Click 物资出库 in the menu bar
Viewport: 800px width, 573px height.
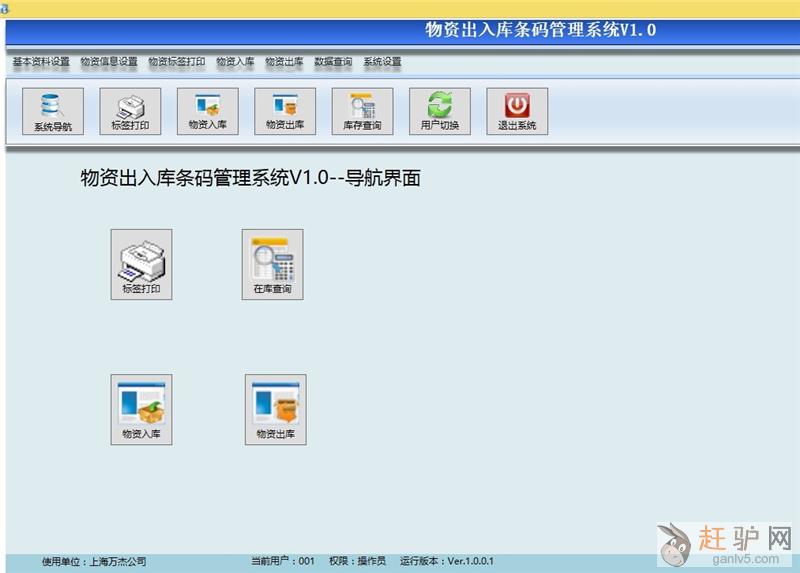(284, 62)
